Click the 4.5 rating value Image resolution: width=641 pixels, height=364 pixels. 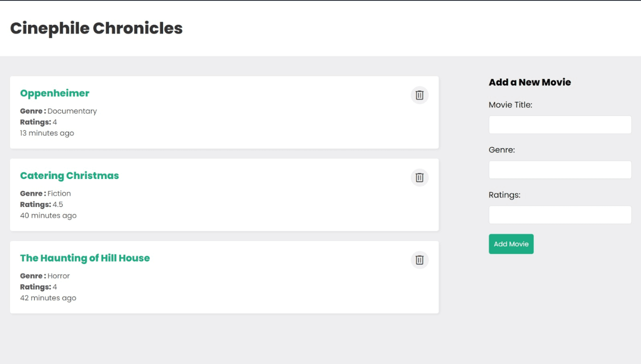click(58, 204)
